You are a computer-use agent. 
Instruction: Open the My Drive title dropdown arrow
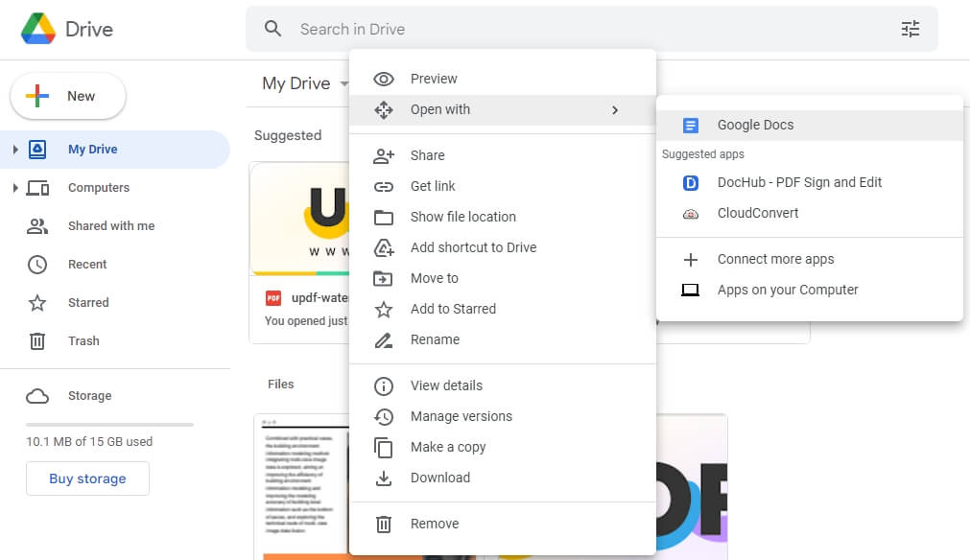coord(343,83)
